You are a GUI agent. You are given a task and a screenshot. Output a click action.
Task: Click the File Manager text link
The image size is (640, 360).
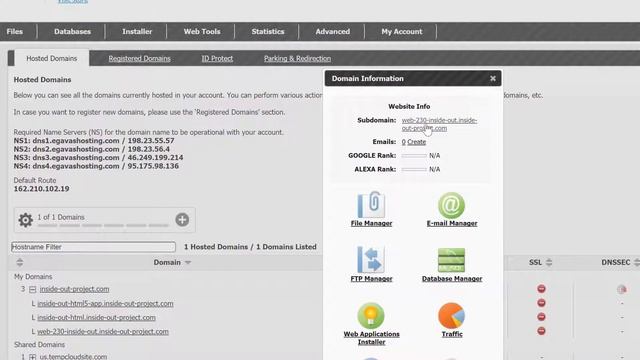click(x=371, y=223)
